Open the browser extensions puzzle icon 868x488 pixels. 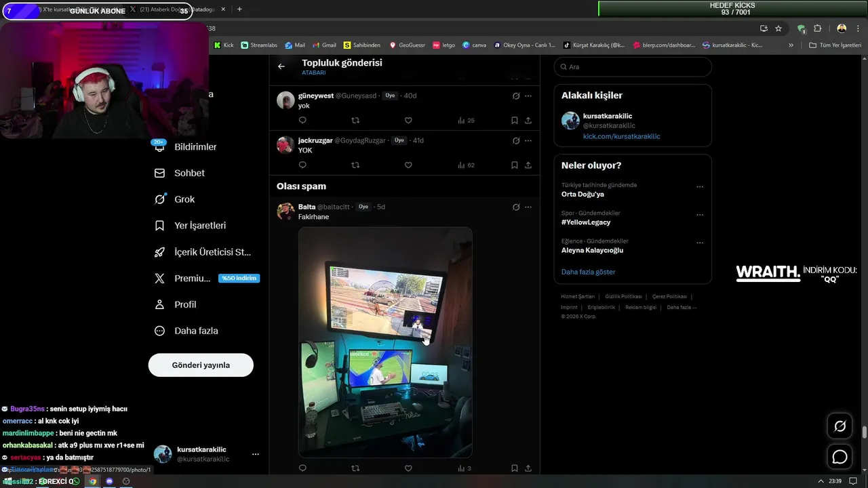817,28
